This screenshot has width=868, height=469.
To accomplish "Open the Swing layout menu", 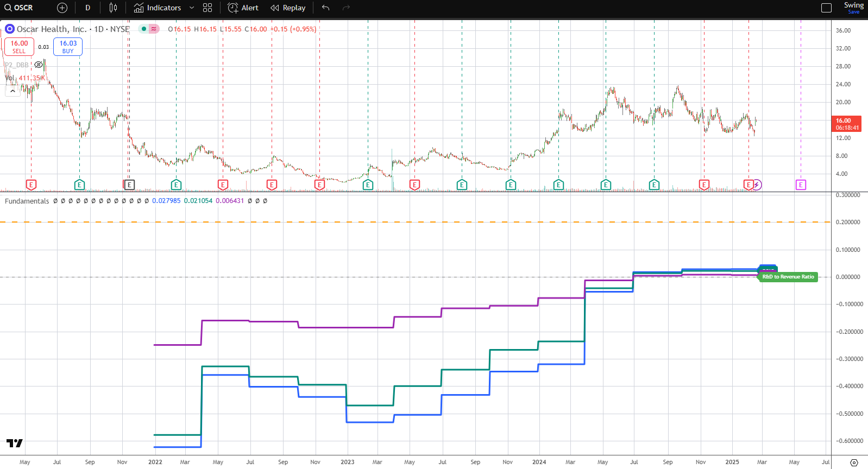I will pyautogui.click(x=853, y=5).
